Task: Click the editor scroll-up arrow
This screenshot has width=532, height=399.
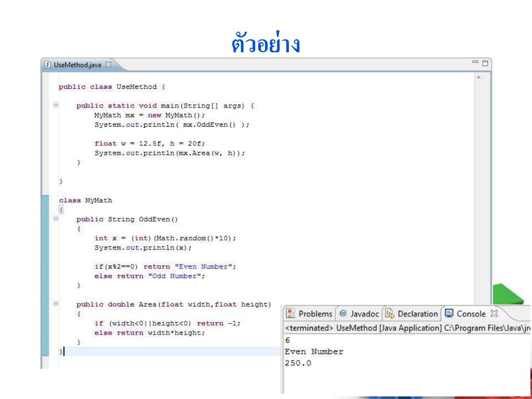Action: [x=478, y=78]
